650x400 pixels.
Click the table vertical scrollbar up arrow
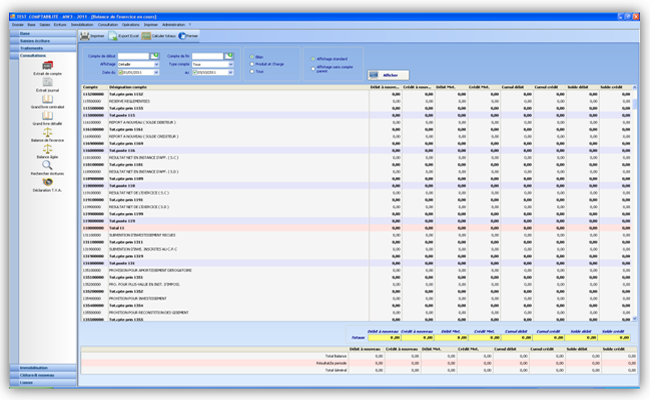tap(634, 87)
